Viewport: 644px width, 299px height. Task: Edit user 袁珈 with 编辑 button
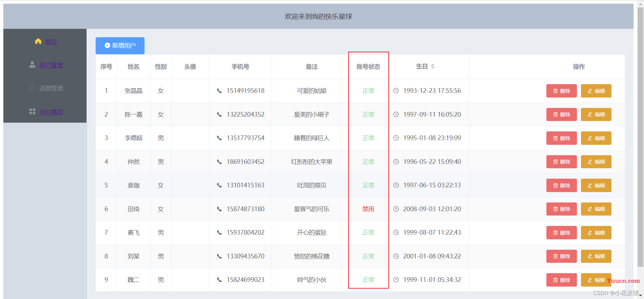point(596,185)
